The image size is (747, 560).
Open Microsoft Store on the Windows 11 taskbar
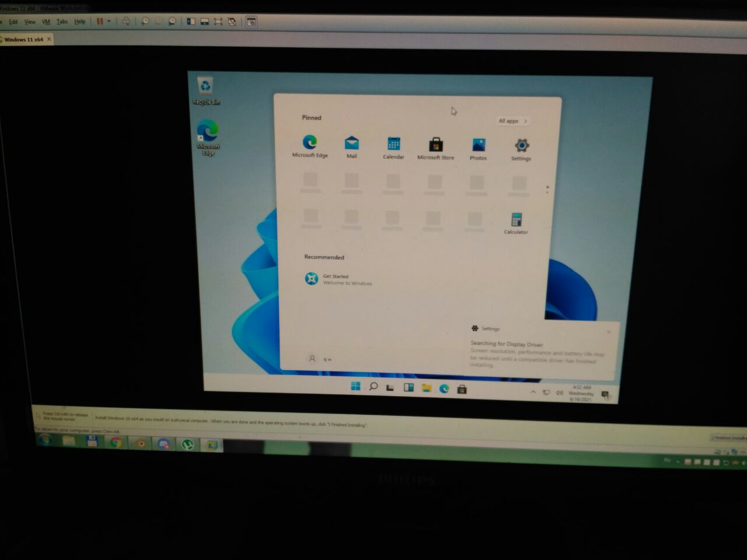pos(462,389)
